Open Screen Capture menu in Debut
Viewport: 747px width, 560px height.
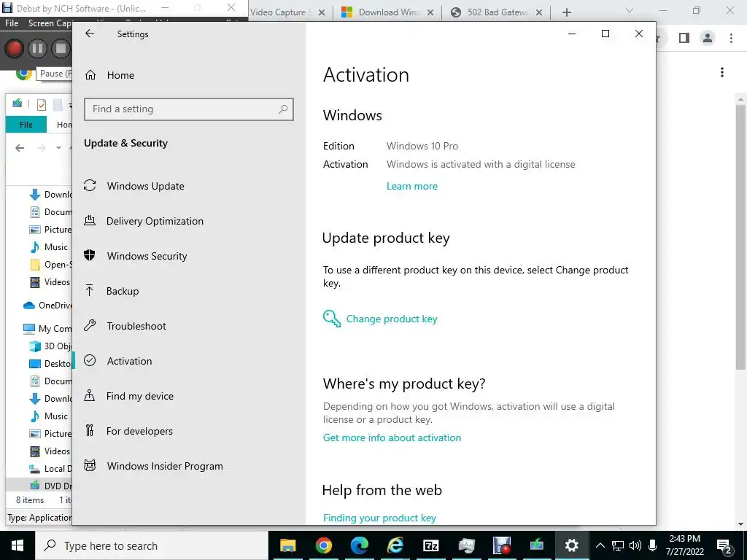(x=50, y=23)
